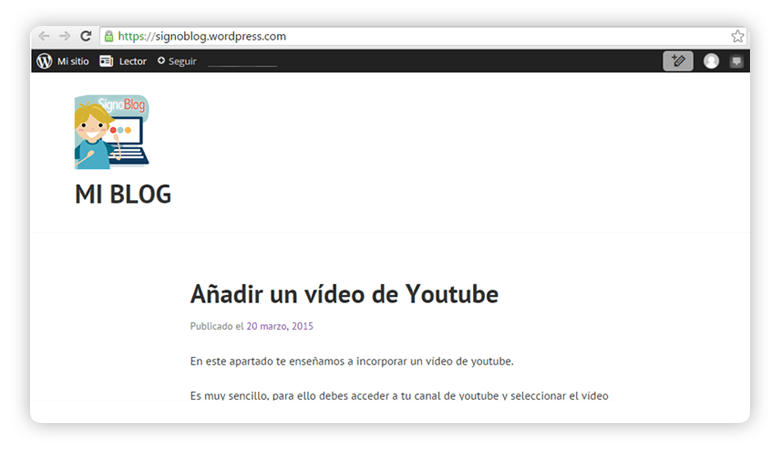Image resolution: width=780 pixels, height=450 pixels.
Task: Click the green padlock security icon
Action: pyautogui.click(x=108, y=36)
